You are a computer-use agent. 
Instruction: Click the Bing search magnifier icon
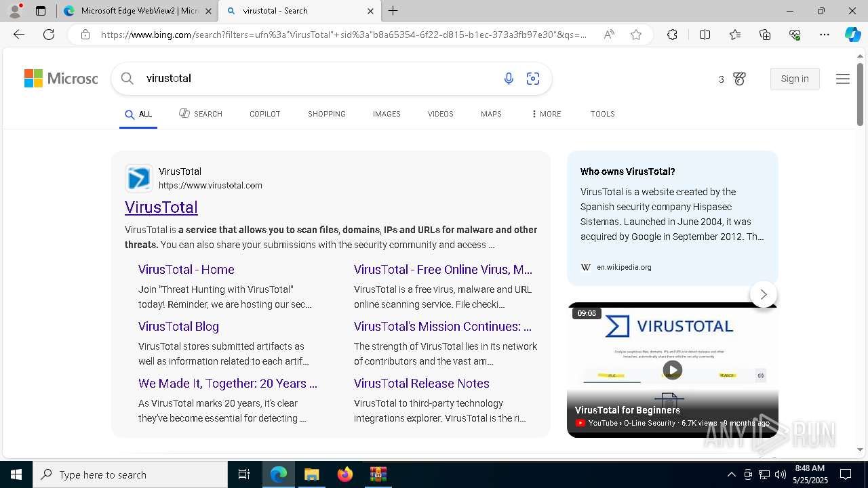[127, 79]
